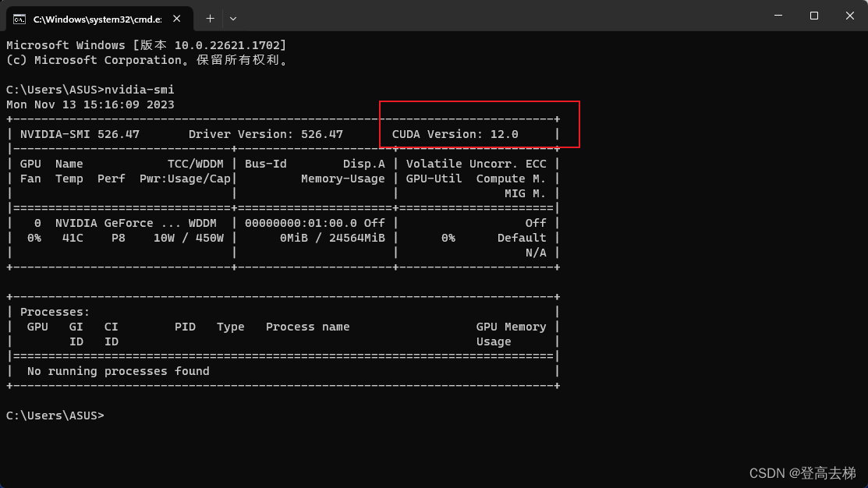Screen dimensions: 868x488
Task: Click the 'PID' column header
Action: (185, 327)
